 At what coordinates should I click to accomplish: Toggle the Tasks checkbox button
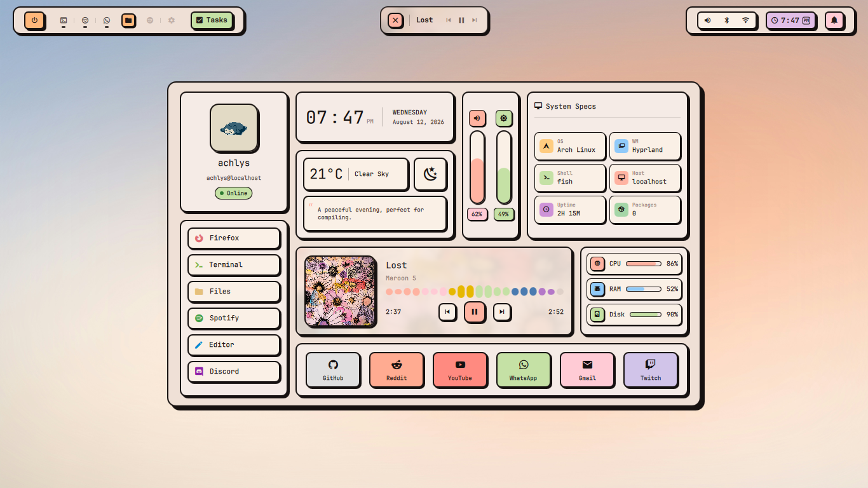(212, 20)
